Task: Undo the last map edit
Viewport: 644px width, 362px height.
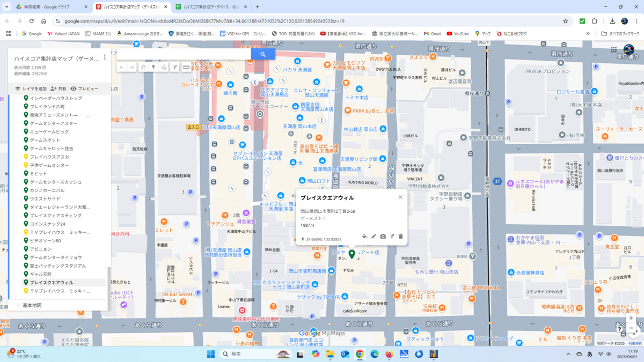Action: pos(121,68)
